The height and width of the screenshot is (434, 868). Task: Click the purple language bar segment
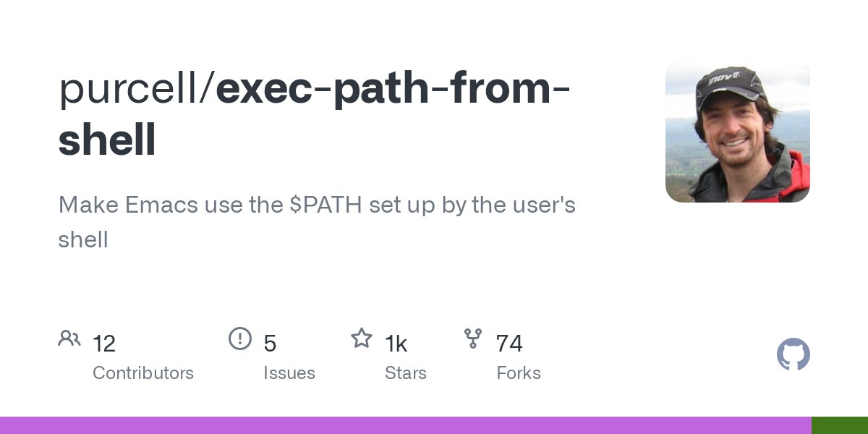pyautogui.click(x=405, y=425)
